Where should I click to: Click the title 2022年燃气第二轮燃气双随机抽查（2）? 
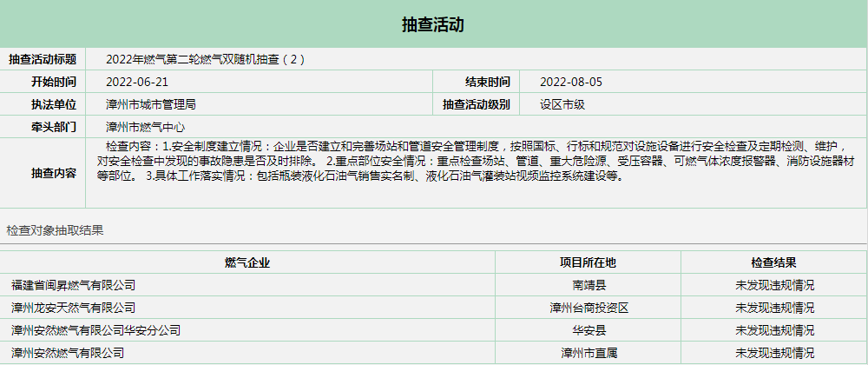(206, 59)
